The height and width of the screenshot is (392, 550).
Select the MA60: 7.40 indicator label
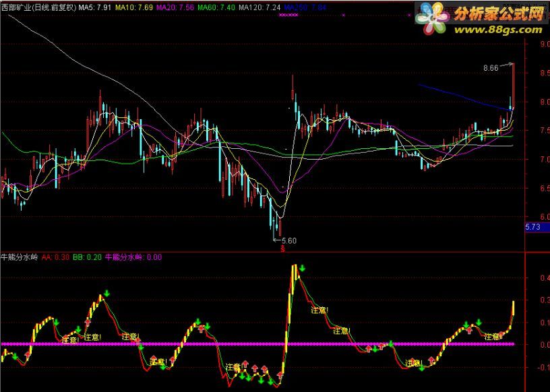[x=216, y=7]
